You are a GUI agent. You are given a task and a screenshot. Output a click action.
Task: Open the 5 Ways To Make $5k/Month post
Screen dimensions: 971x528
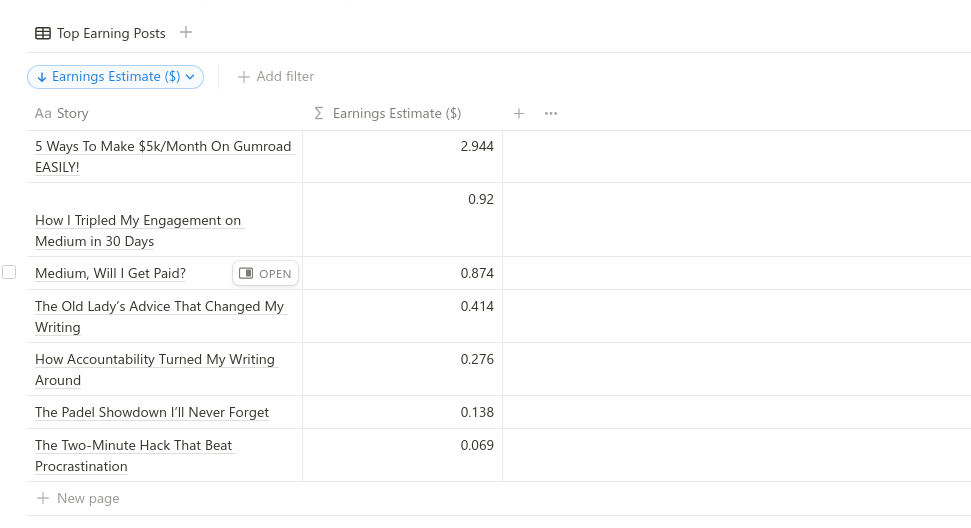[163, 146]
